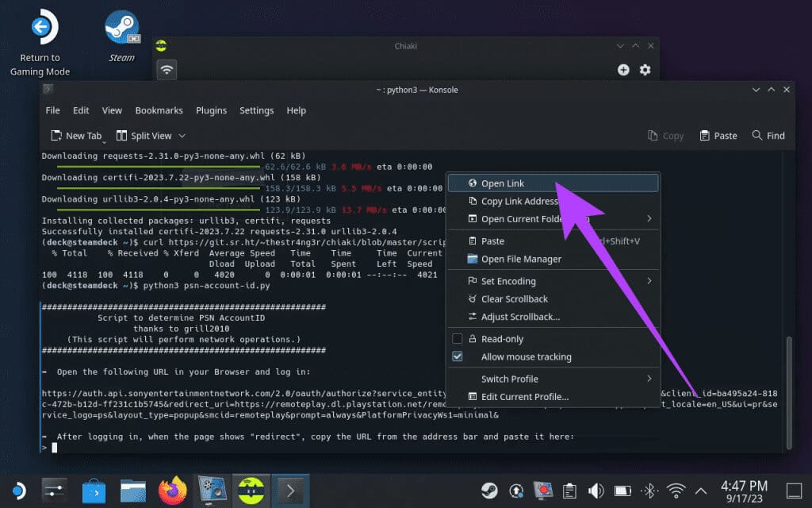Open the View menu in Konsole
812x508 pixels.
click(112, 110)
